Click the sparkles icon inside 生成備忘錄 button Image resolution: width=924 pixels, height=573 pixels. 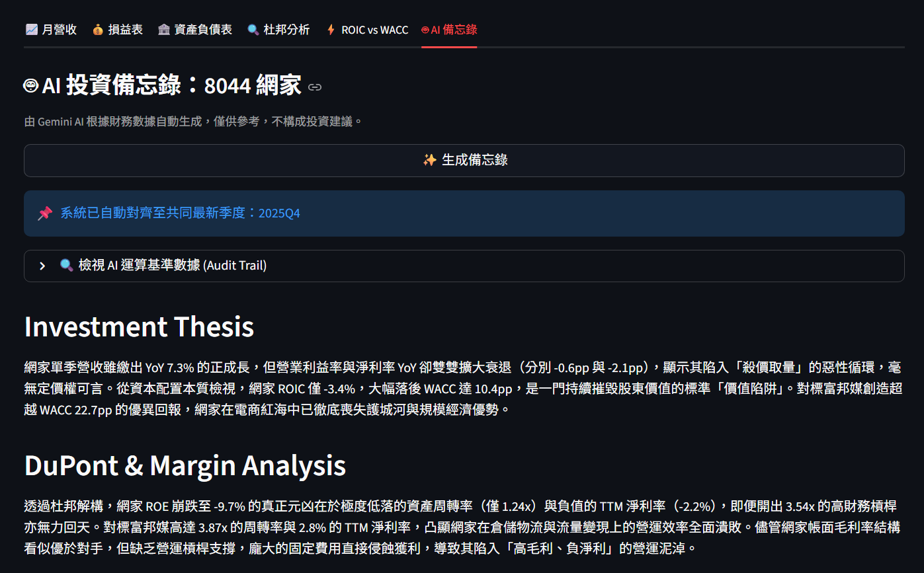(429, 160)
